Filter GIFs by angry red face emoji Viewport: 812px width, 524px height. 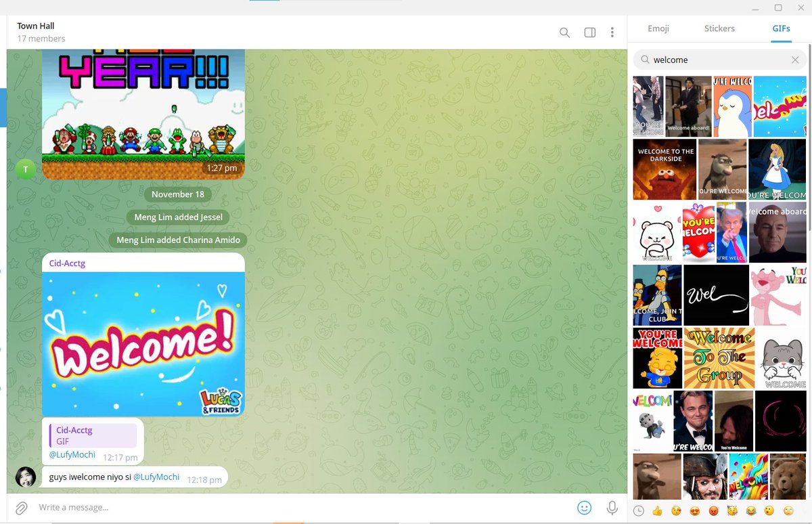(x=713, y=511)
